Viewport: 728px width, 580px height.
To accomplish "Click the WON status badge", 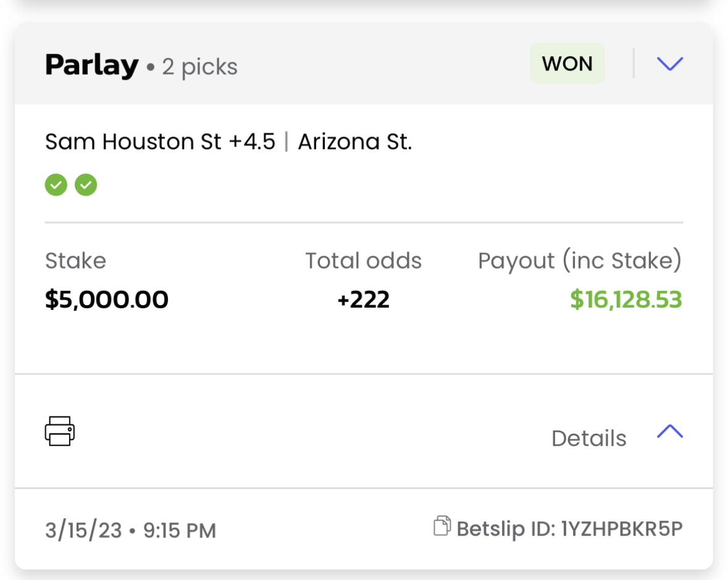I will coord(567,64).
